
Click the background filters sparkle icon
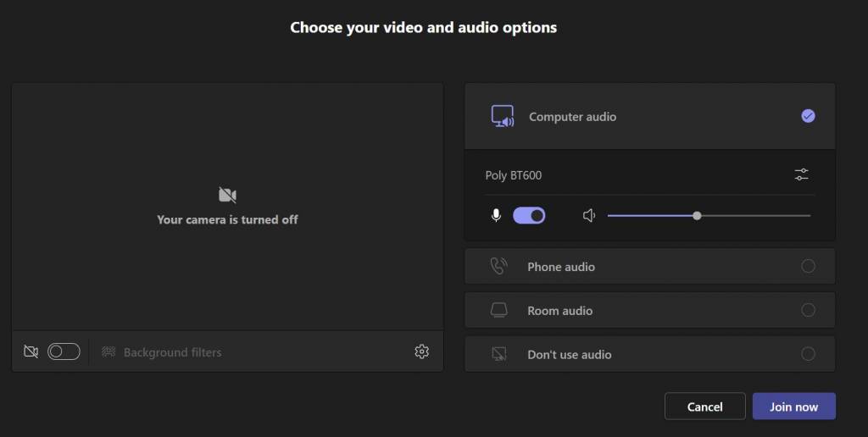pos(108,351)
